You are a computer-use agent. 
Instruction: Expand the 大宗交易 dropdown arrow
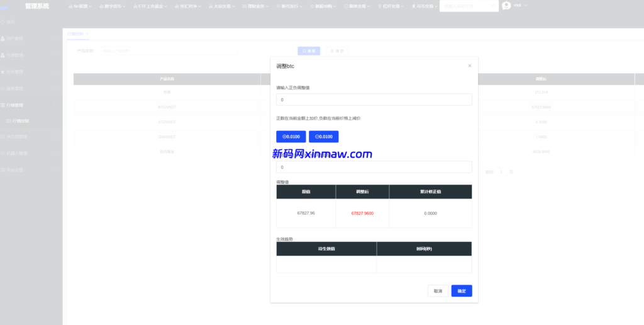pos(234,6)
